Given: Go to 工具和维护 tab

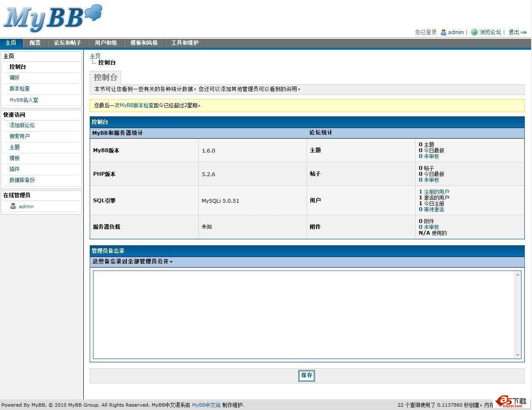Looking at the screenshot, I should 184,43.
